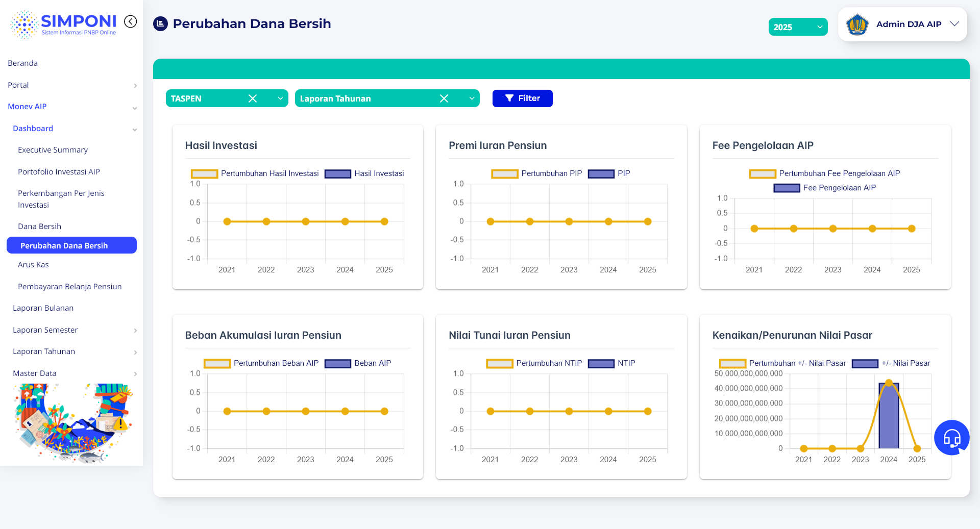Expand the Laporan Semester chevron
The height and width of the screenshot is (529, 980).
(135, 331)
